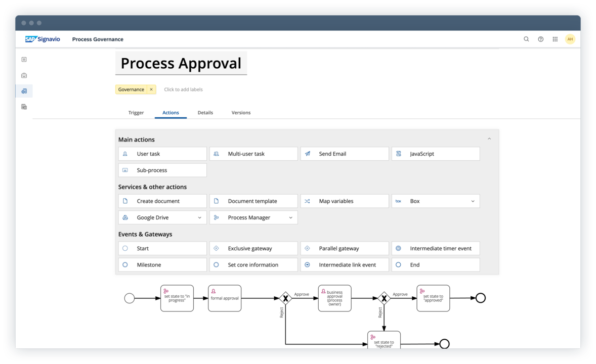This screenshot has width=596, height=364.
Task: Open the bottom sidebar table icon
Action: click(24, 107)
